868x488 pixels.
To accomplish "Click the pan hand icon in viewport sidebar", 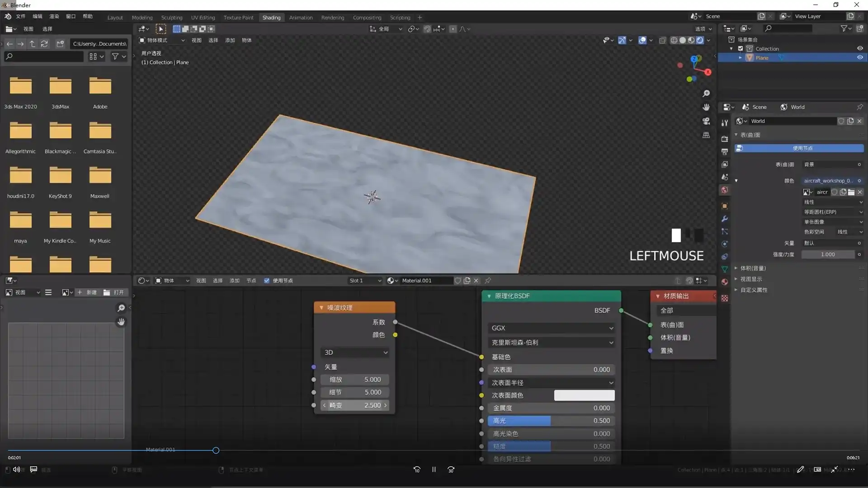I will point(706,107).
